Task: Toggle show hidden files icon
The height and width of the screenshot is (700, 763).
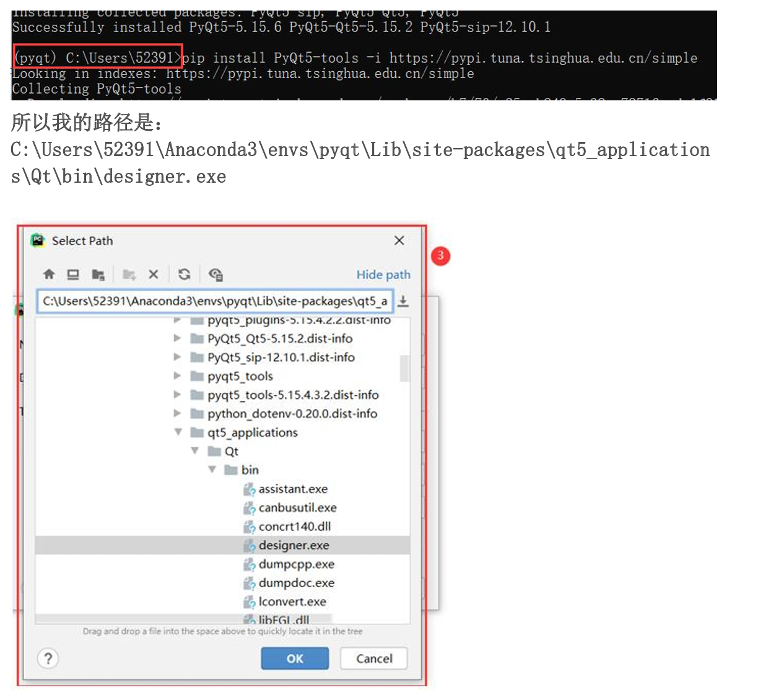Action: tap(216, 274)
